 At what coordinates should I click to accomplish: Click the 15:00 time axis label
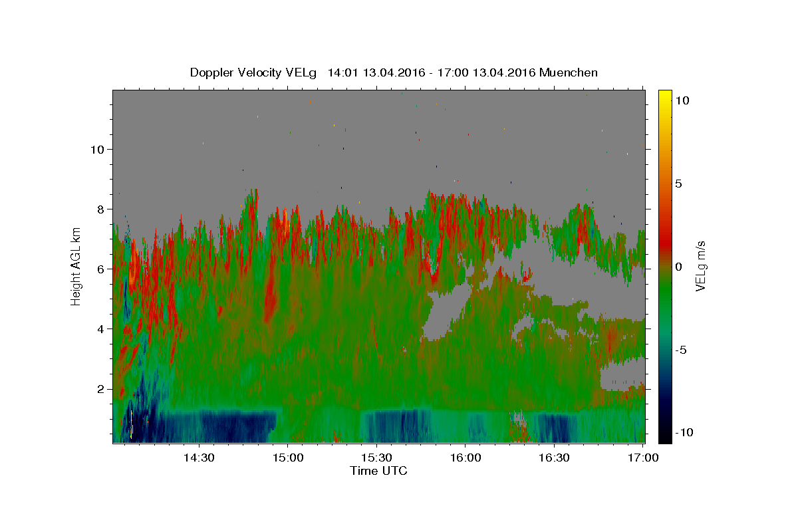[x=288, y=458]
